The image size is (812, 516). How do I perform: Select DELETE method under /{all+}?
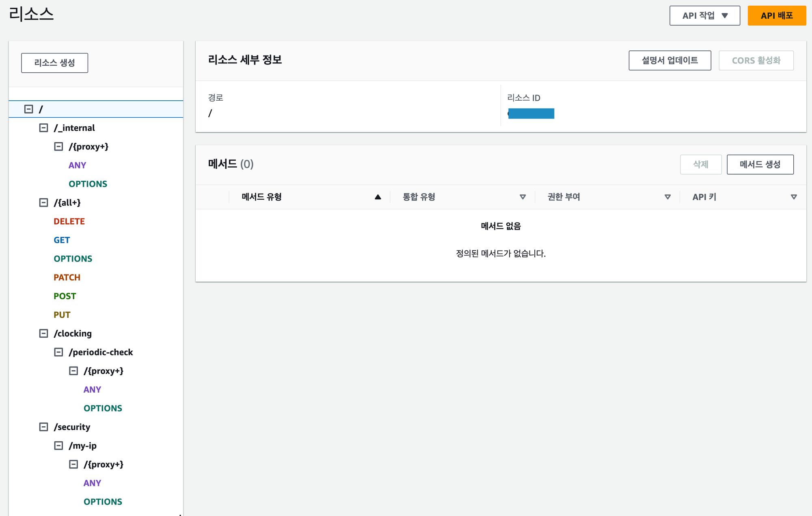[69, 221]
